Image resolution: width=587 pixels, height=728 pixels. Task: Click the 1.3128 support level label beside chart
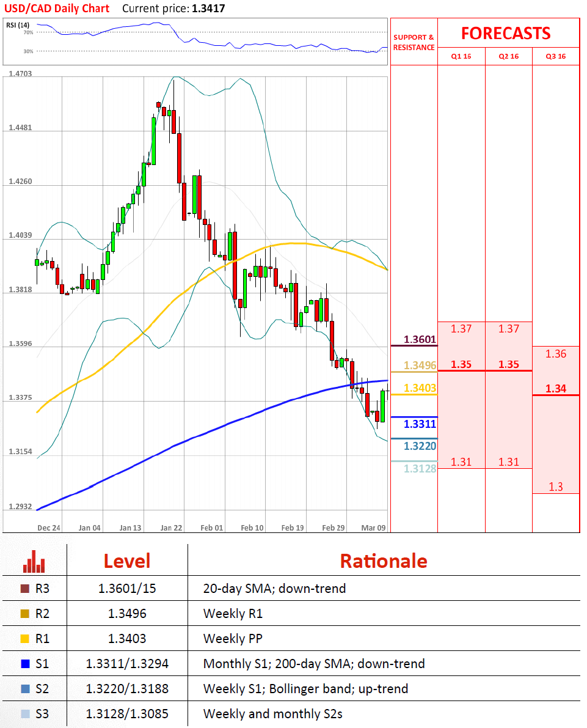click(420, 468)
